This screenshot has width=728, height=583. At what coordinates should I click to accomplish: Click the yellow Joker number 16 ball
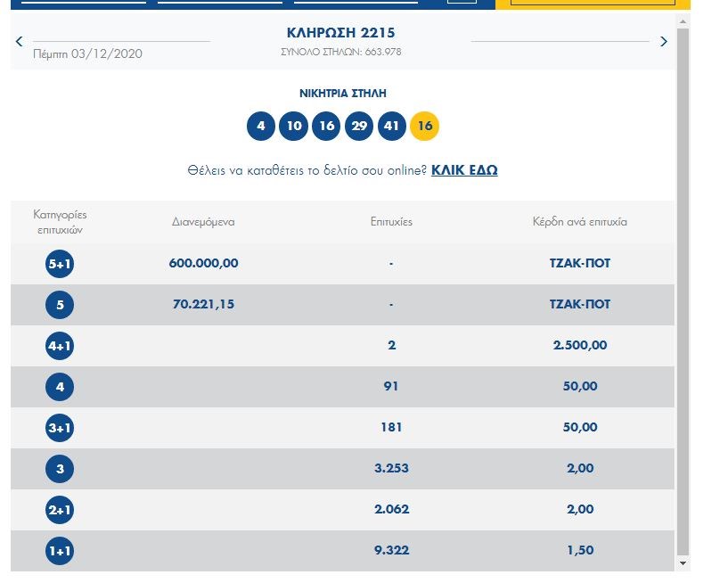click(x=425, y=126)
